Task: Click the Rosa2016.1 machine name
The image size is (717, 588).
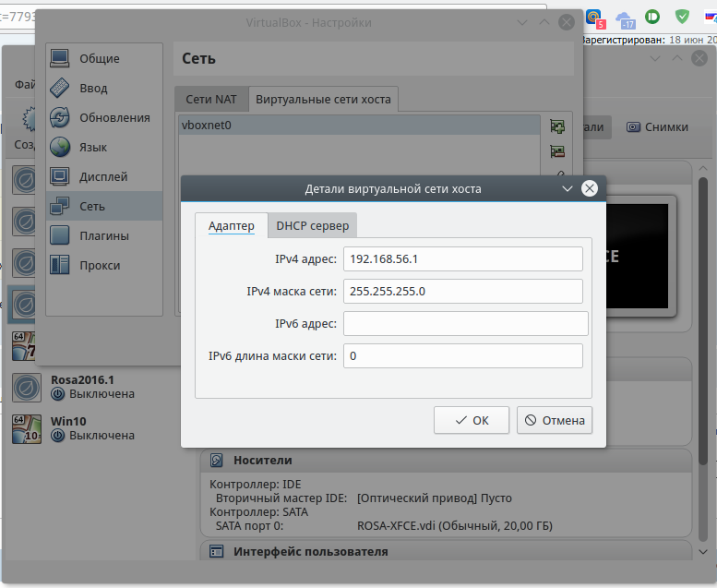Action: [82, 379]
